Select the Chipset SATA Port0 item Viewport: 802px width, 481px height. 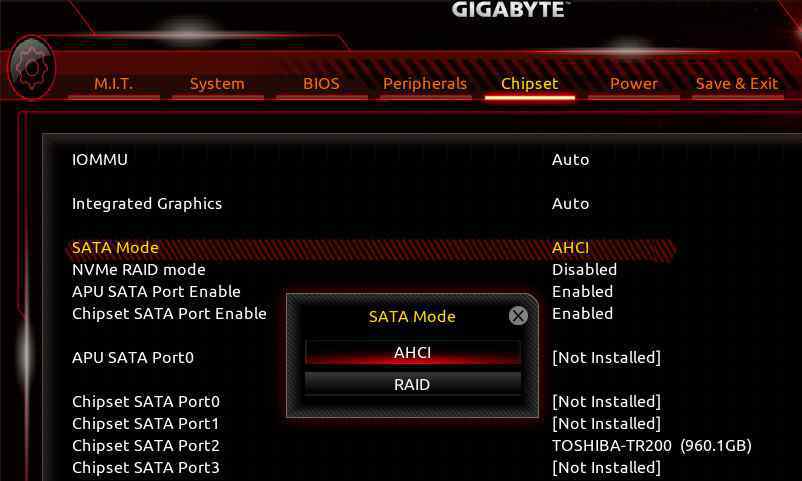146,402
